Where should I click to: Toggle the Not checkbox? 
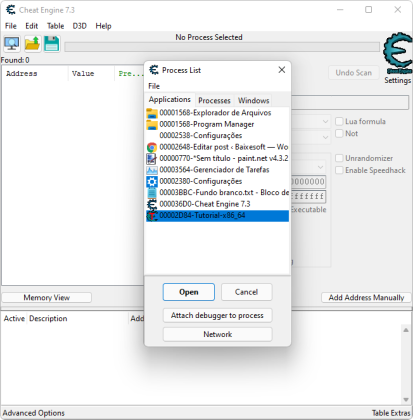pos(339,134)
